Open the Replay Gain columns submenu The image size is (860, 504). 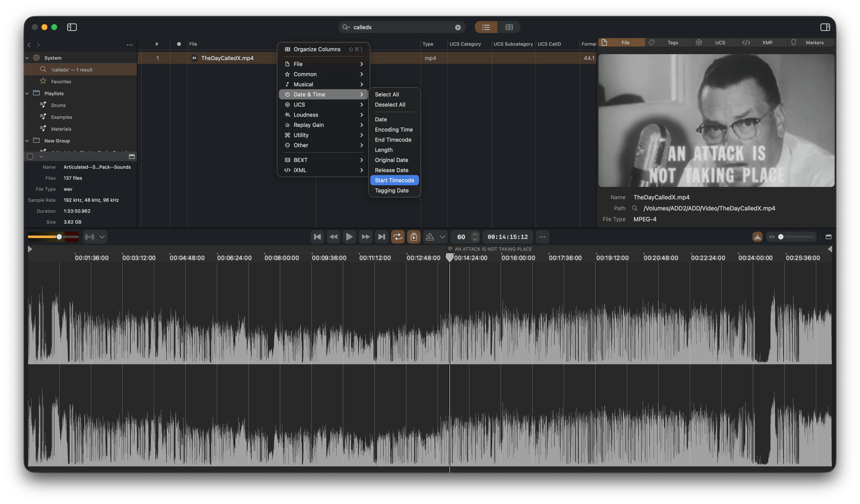click(323, 125)
